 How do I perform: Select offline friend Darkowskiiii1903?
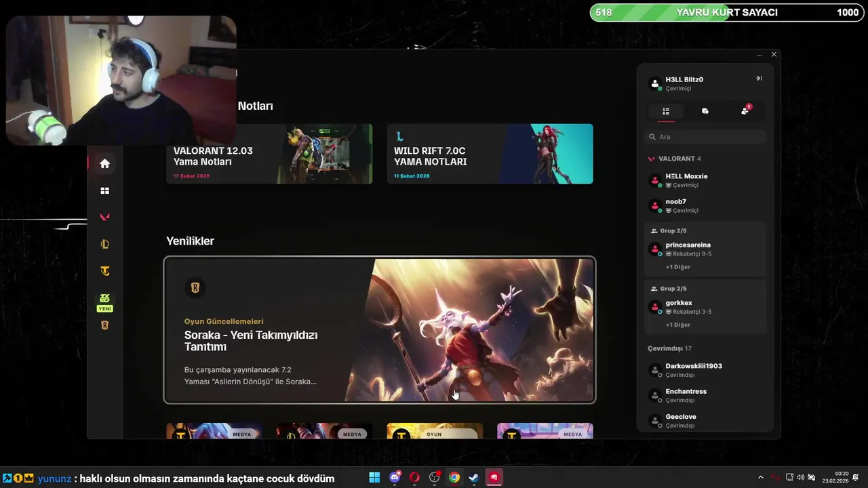(705, 370)
